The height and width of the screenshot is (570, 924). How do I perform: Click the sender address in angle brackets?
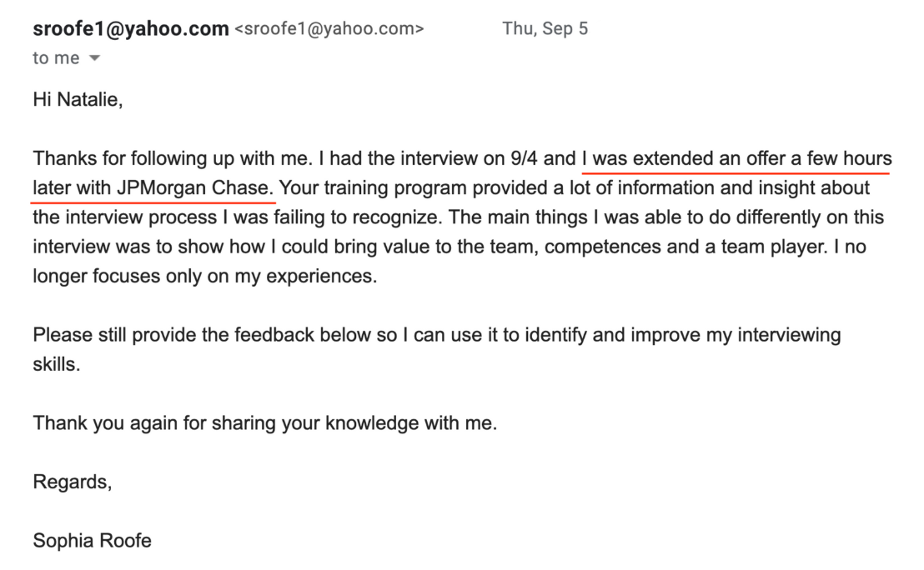click(329, 29)
